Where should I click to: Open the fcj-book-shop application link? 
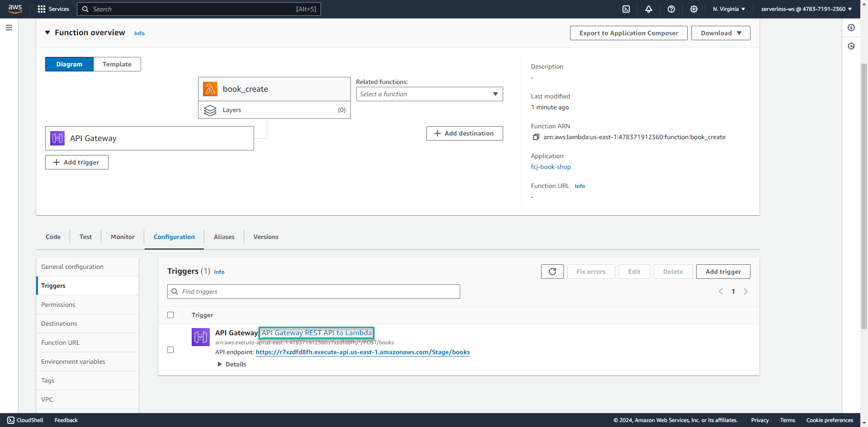click(551, 167)
